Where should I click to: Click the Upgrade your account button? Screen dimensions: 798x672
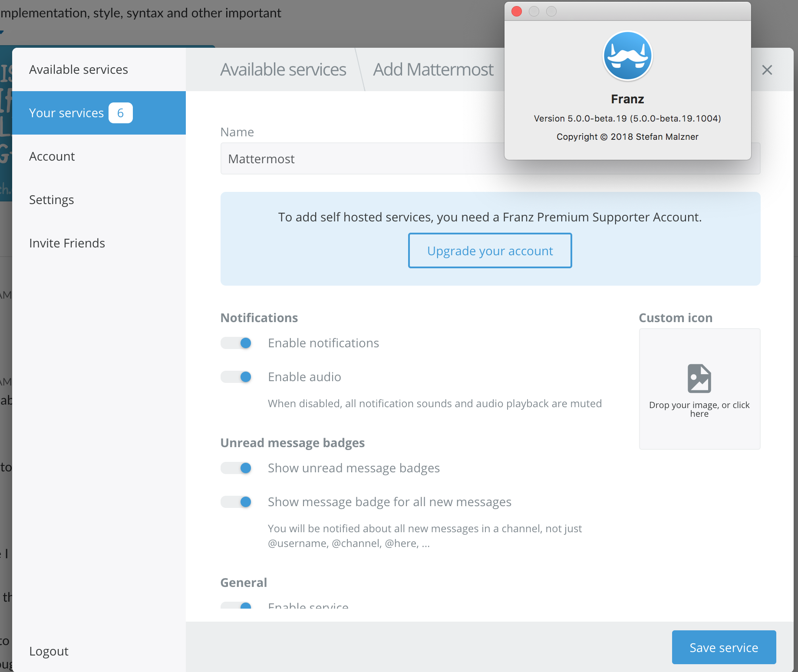490,250
